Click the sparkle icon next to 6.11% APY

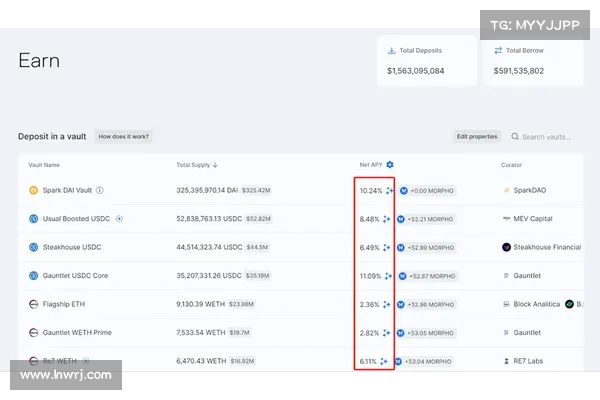384,361
